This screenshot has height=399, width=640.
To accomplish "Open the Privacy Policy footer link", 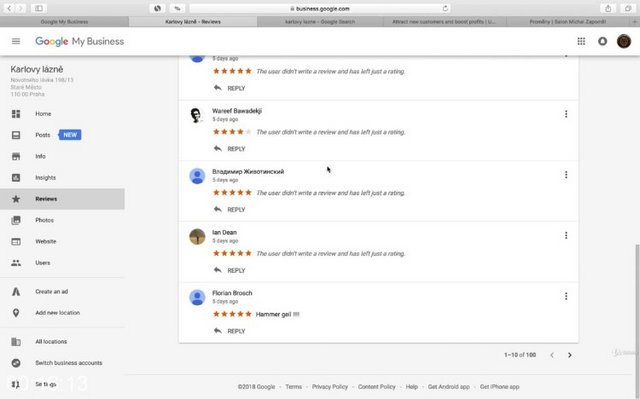I will click(x=330, y=387).
